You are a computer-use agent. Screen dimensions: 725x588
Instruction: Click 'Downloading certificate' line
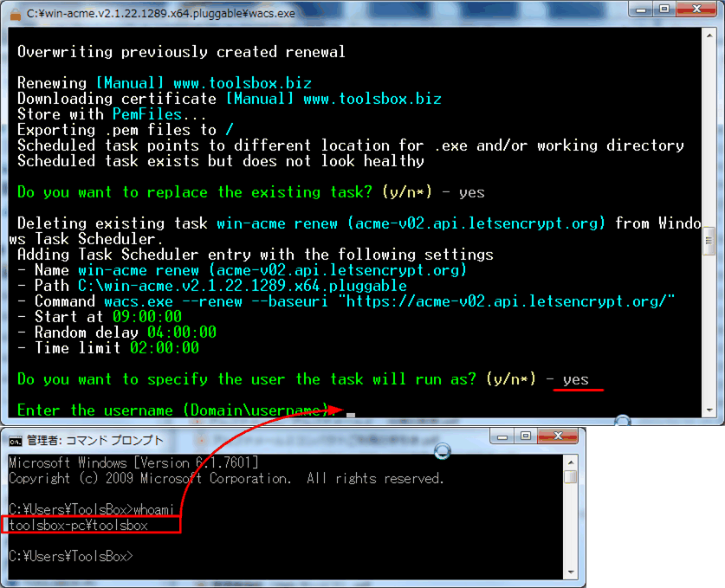[230, 99]
